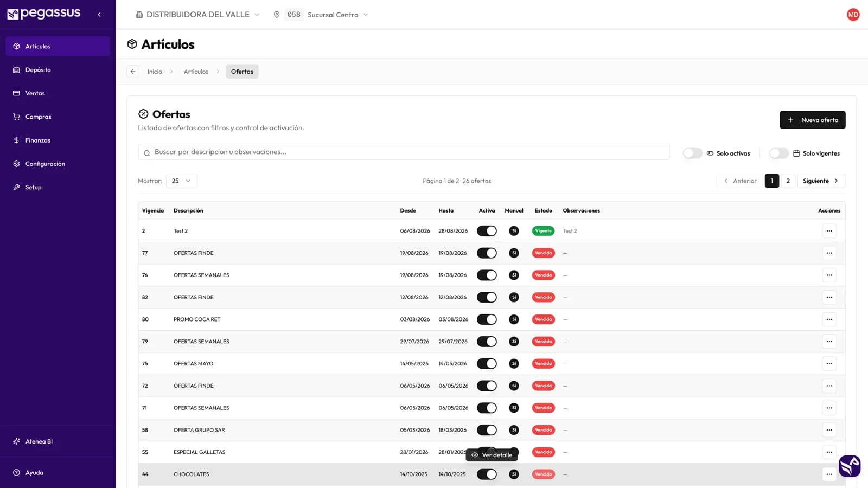Viewport: 868px width, 488px height.
Task: Open the floating assistant icon
Action: click(850, 466)
